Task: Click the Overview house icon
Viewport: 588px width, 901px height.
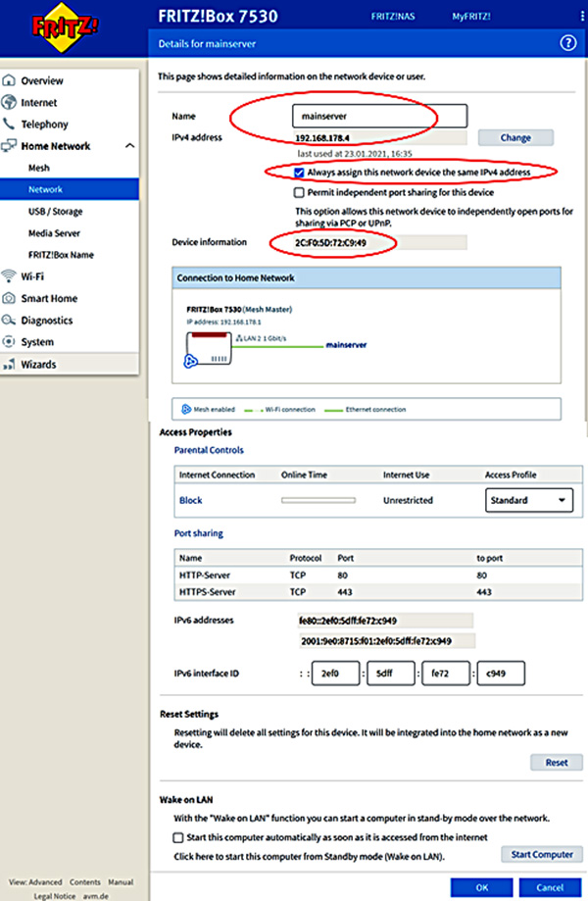Action: click(9, 79)
